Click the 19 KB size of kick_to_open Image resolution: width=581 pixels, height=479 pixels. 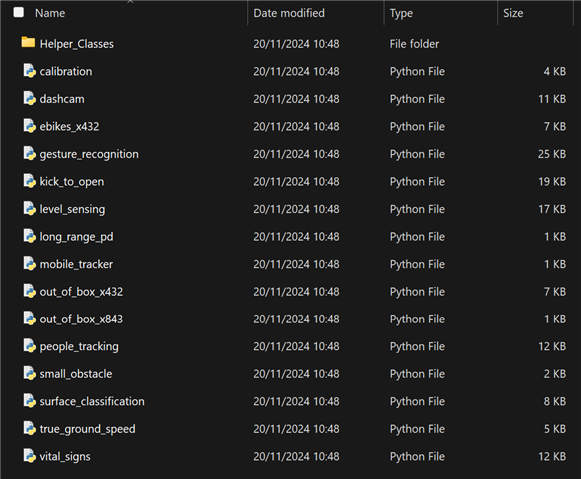coord(552,182)
